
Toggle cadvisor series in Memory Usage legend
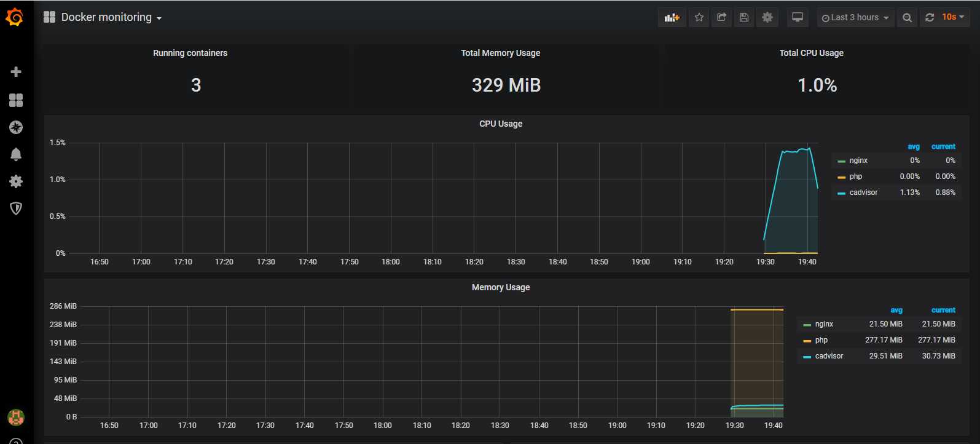point(829,356)
